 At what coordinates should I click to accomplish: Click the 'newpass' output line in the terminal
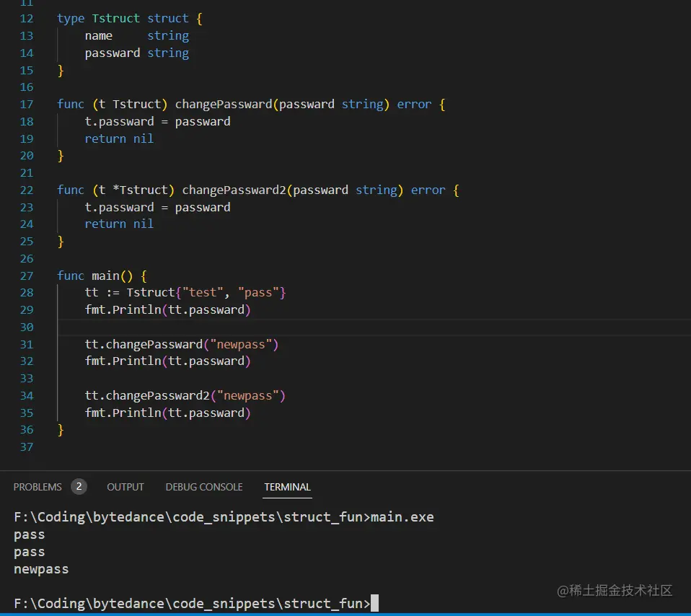pos(41,569)
